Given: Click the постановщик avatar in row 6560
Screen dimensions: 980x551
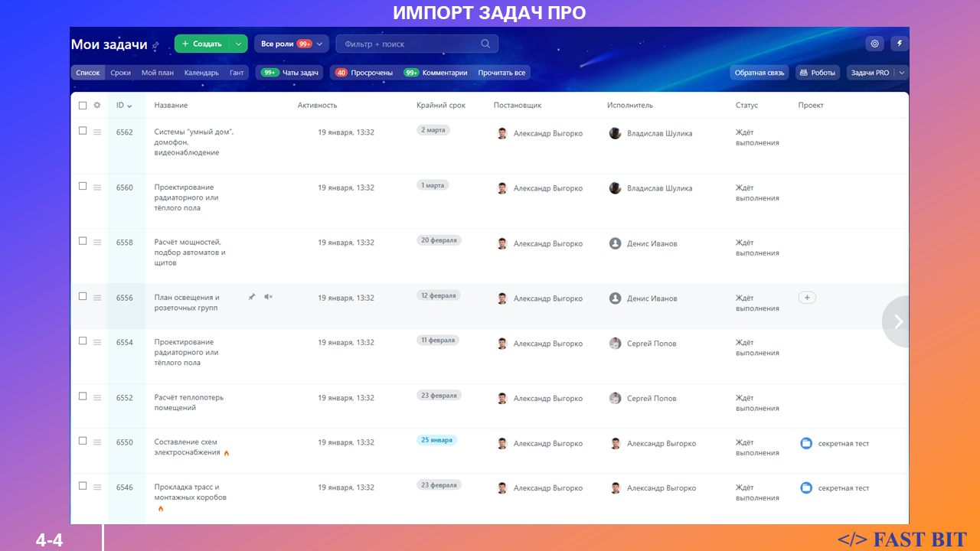Looking at the screenshot, I should coord(502,188).
